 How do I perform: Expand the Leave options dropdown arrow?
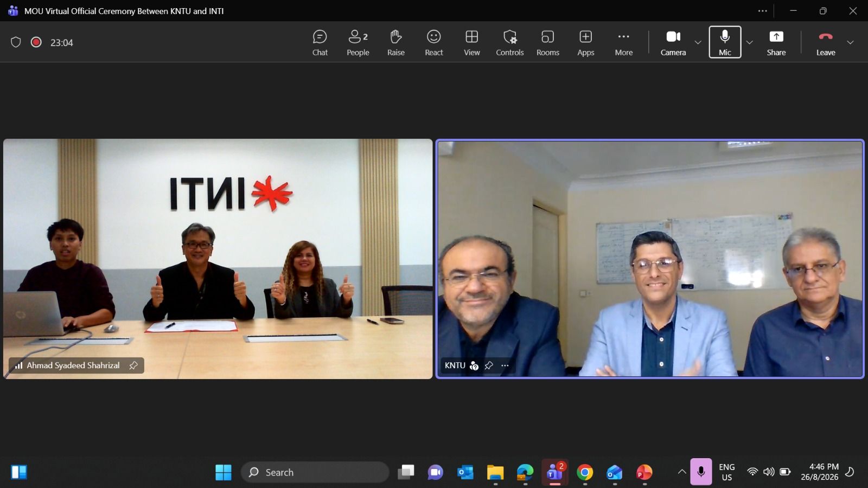point(850,42)
